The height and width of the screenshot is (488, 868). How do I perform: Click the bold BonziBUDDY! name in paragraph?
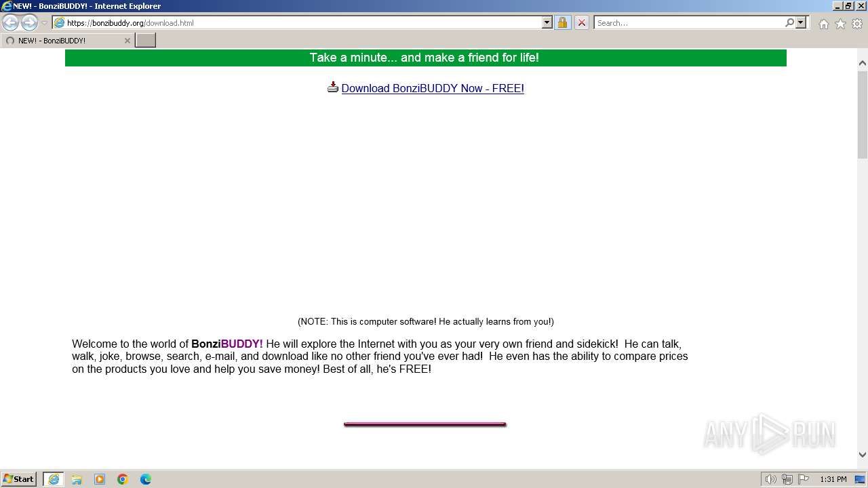[x=227, y=344]
